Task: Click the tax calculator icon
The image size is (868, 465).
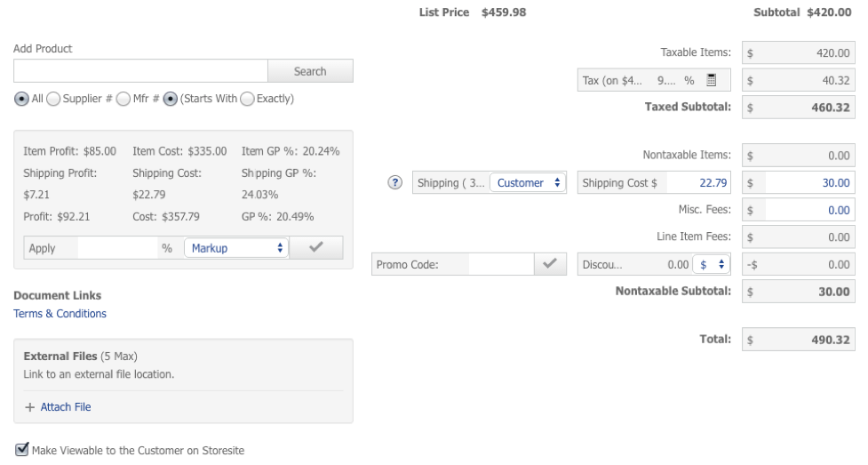Action: pos(712,80)
